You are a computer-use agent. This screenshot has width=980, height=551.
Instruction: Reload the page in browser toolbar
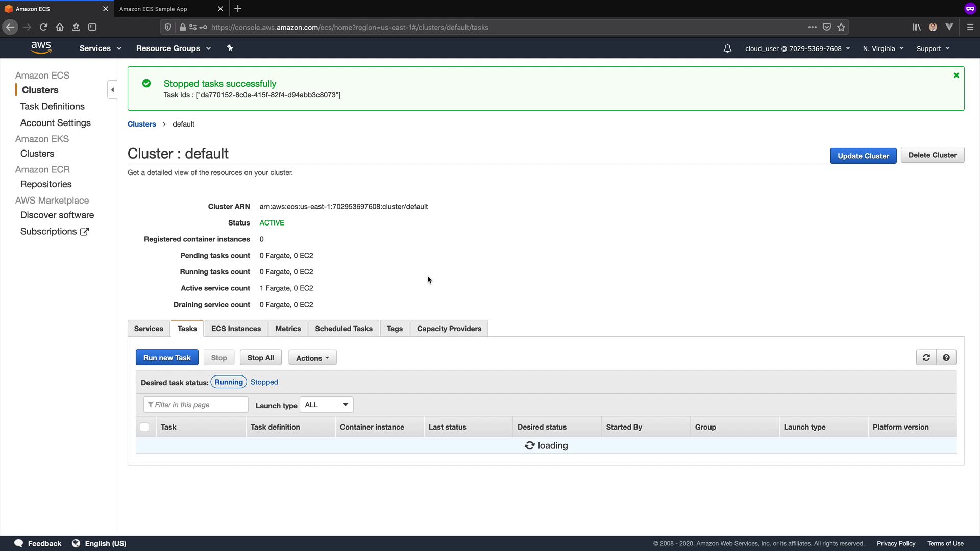point(43,27)
